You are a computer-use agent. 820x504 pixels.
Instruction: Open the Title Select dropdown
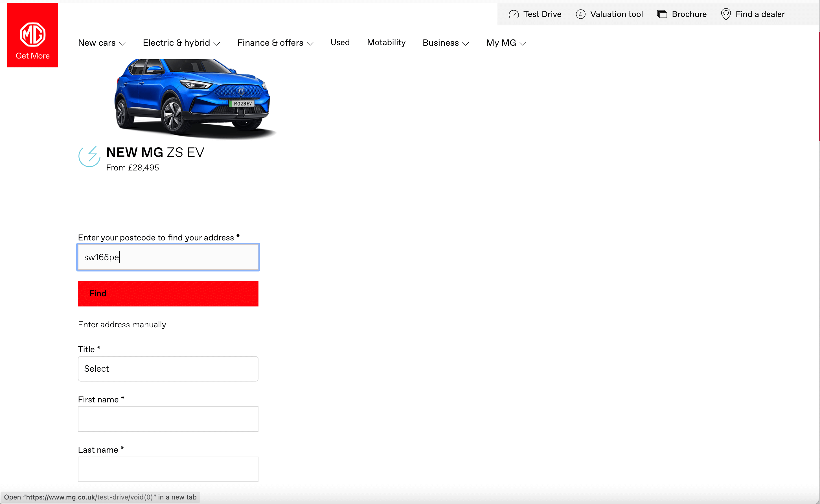tap(168, 369)
